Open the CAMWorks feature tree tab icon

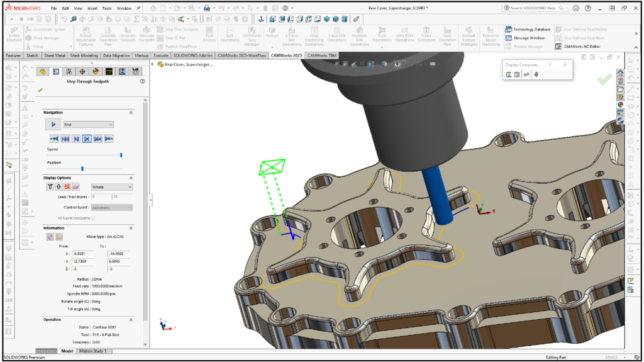coord(109,72)
